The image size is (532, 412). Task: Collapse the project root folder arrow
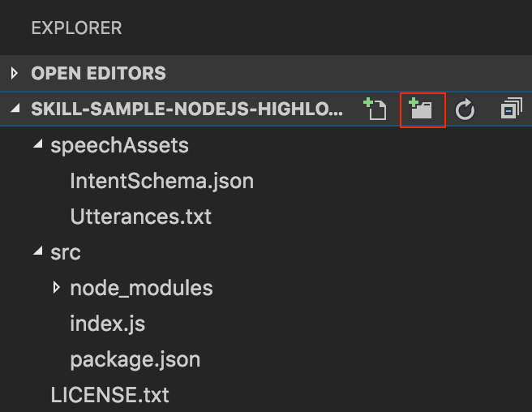click(x=14, y=110)
